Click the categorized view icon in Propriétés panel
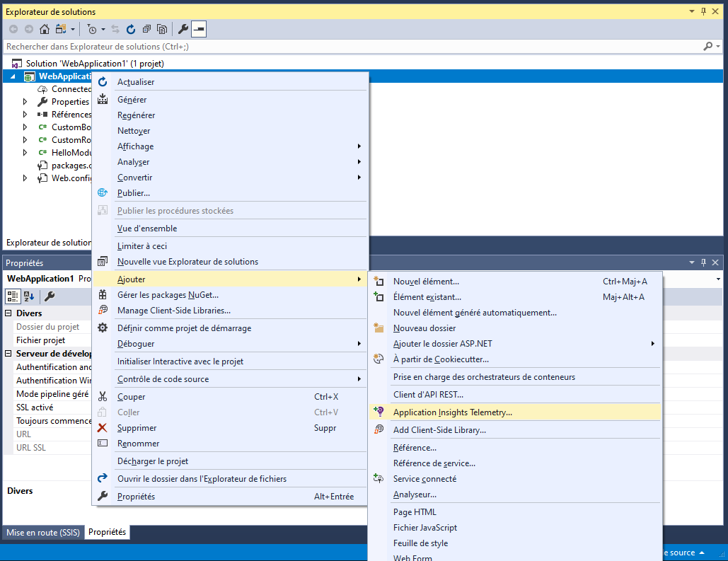 click(x=13, y=296)
